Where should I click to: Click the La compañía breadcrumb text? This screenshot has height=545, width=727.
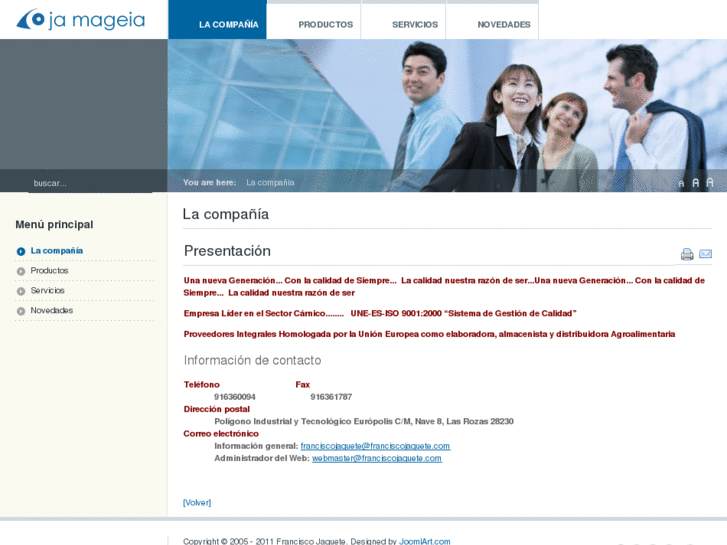coord(270,182)
